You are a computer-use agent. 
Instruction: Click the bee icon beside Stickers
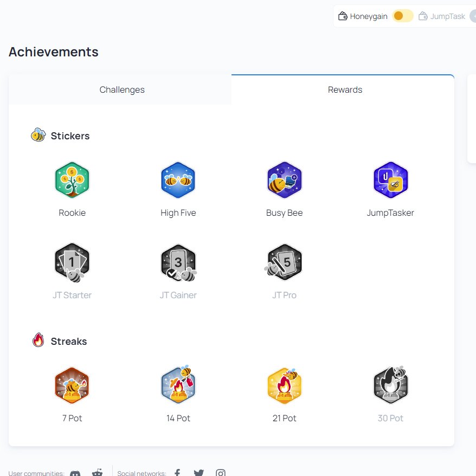click(38, 135)
